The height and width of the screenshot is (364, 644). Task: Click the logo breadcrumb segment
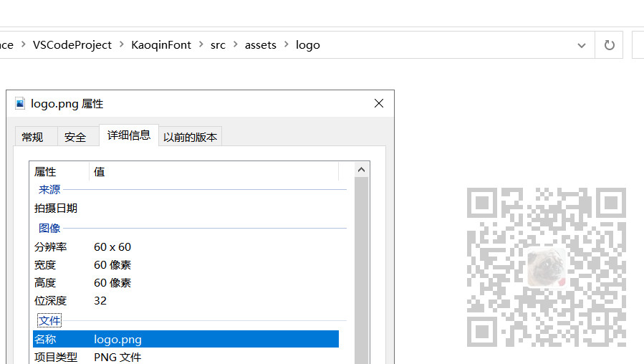point(307,44)
